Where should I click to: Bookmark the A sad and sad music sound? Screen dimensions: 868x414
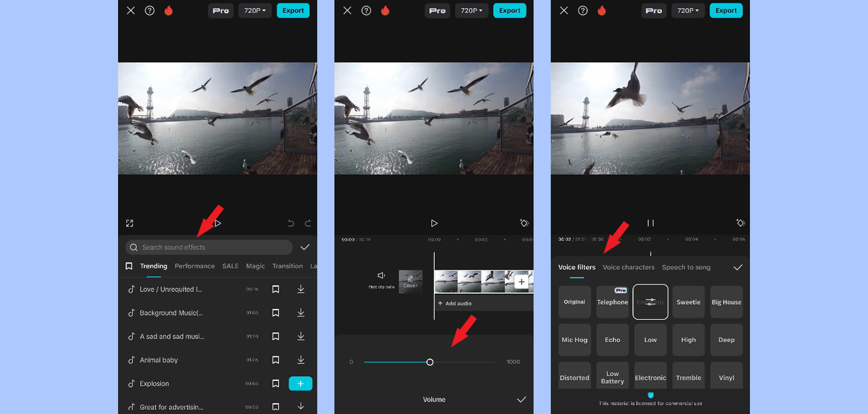(275, 336)
